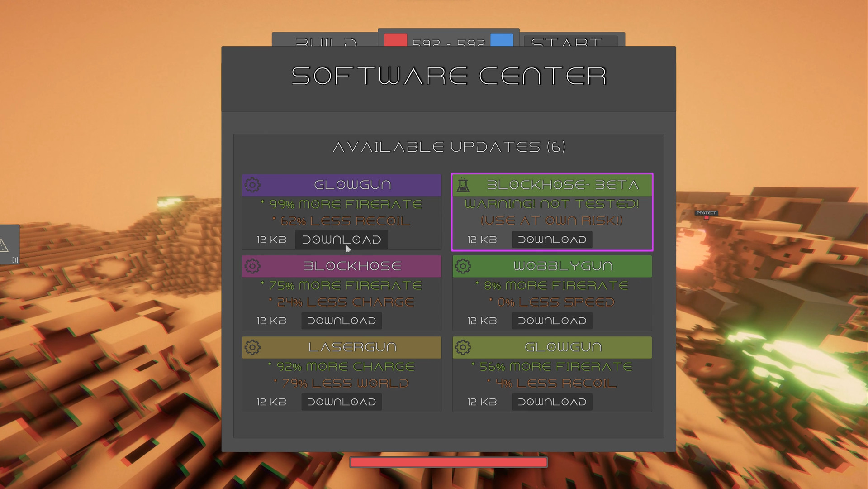The width and height of the screenshot is (868, 489).
Task: Download the Wobblygun update
Action: click(552, 321)
